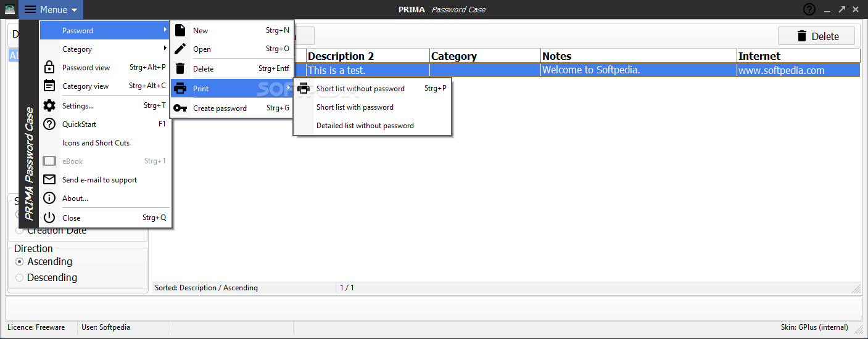
Task: Open Settings... from the menu
Action: [105, 105]
